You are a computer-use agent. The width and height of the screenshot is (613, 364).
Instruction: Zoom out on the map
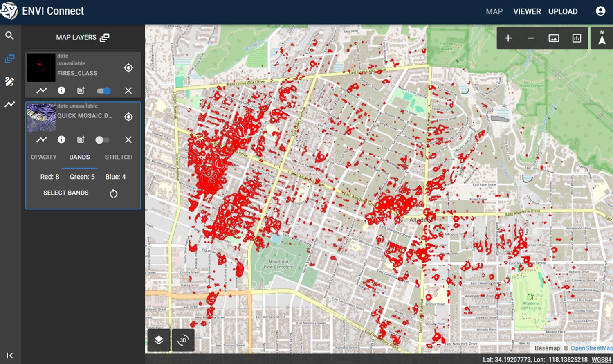click(x=531, y=38)
